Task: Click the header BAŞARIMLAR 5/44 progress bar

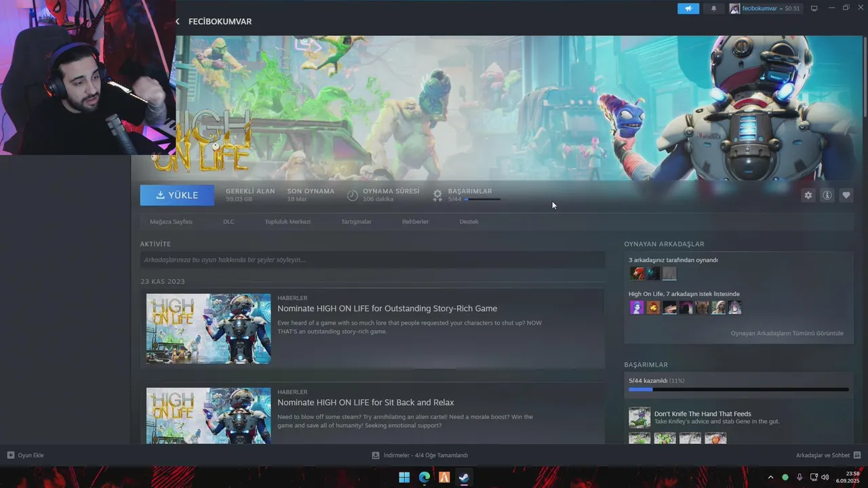Action: (x=482, y=199)
